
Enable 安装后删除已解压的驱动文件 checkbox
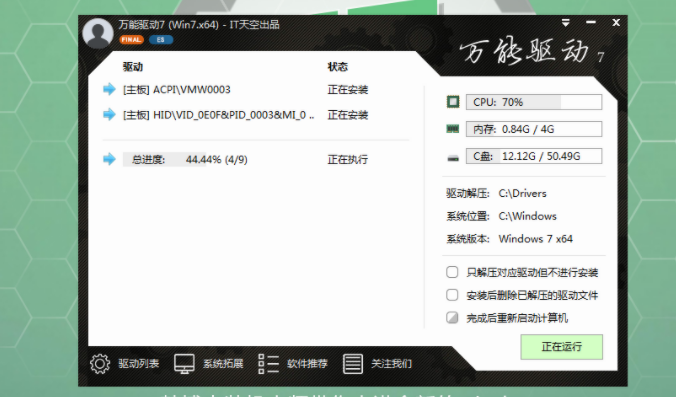click(x=452, y=295)
